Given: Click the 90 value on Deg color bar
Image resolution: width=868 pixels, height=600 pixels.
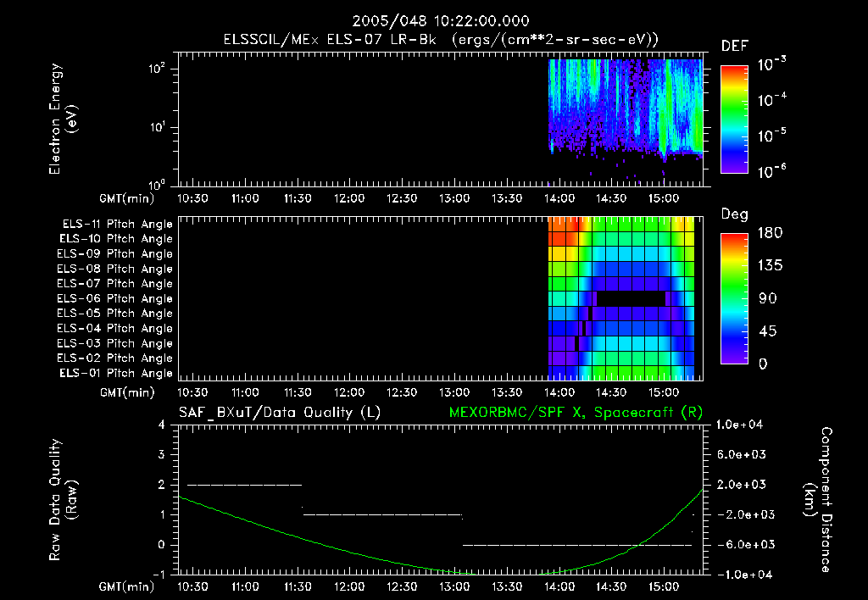Looking at the screenshot, I should (x=768, y=299).
